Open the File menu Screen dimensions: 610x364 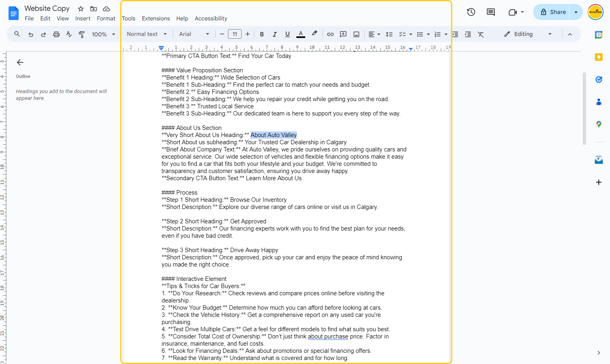(29, 18)
